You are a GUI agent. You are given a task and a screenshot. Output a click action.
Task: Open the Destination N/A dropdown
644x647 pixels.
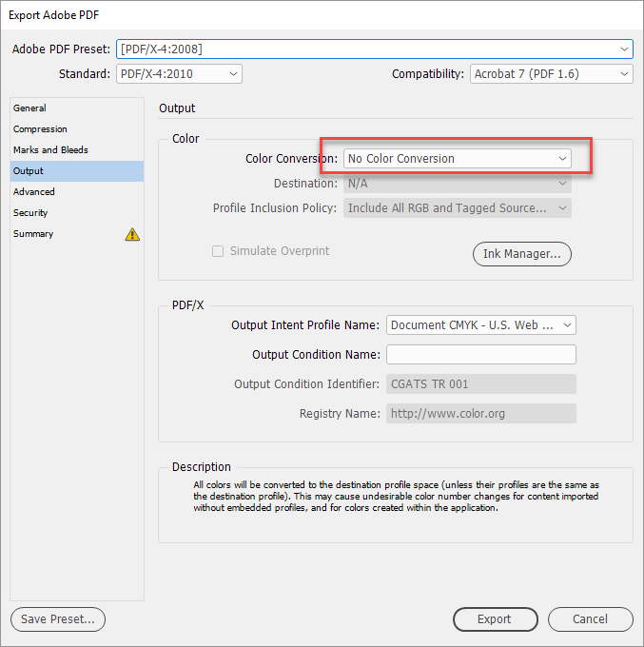(x=458, y=184)
